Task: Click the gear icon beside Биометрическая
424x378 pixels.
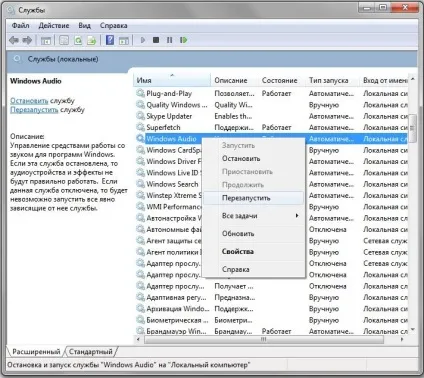Action: [140, 320]
